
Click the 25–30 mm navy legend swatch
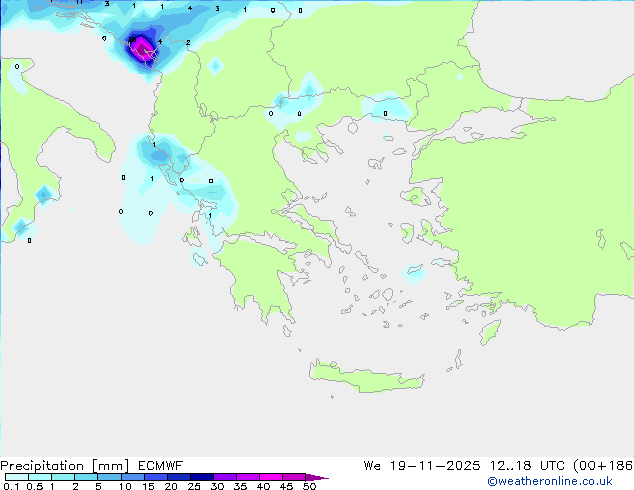tap(201, 477)
